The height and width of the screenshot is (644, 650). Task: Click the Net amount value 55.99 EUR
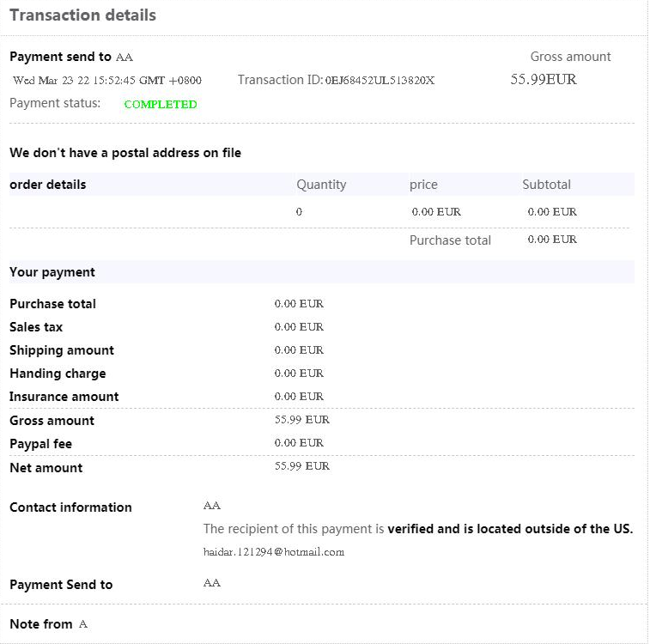[301, 466]
